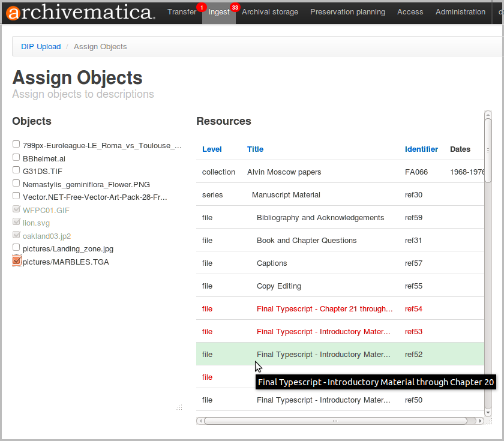Select the Copy Editing file row
Image resolution: width=504 pixels, height=441 pixels.
coord(278,286)
